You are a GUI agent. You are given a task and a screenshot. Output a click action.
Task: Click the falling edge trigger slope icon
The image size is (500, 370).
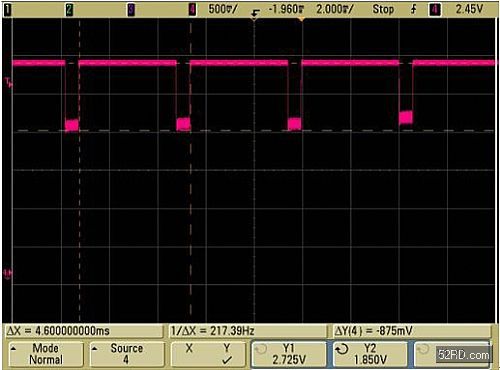coord(413,9)
